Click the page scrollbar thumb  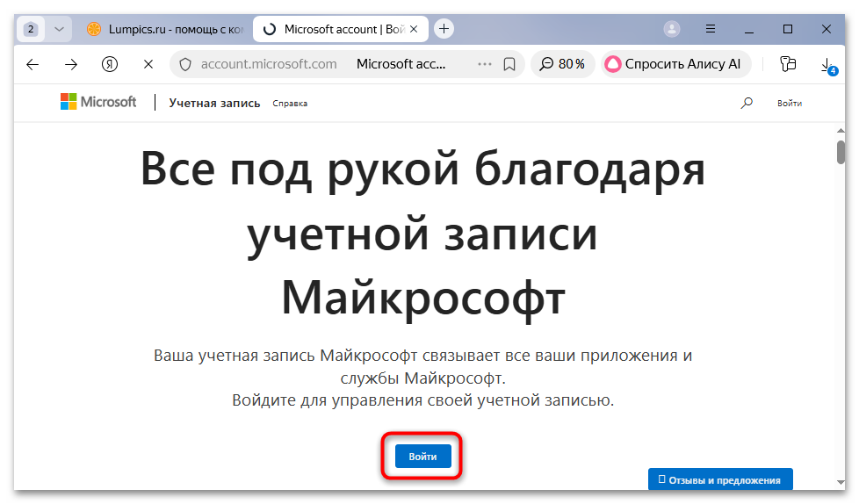click(x=841, y=152)
